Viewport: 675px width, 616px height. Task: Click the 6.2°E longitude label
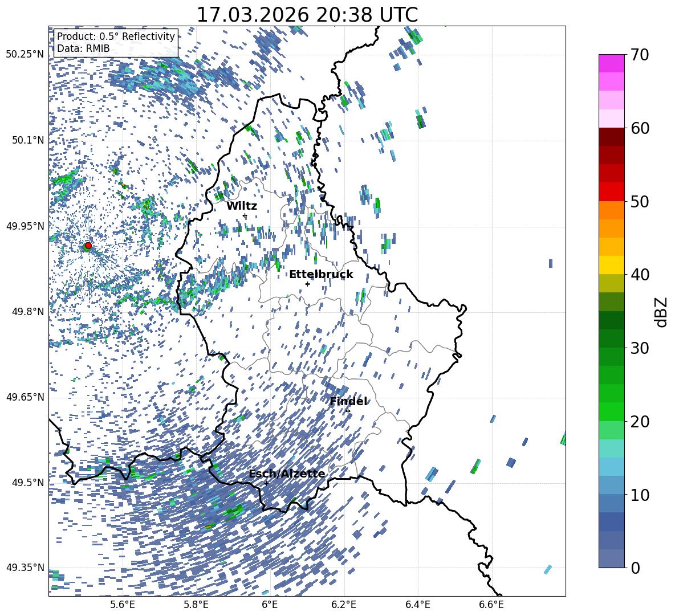click(x=344, y=605)
